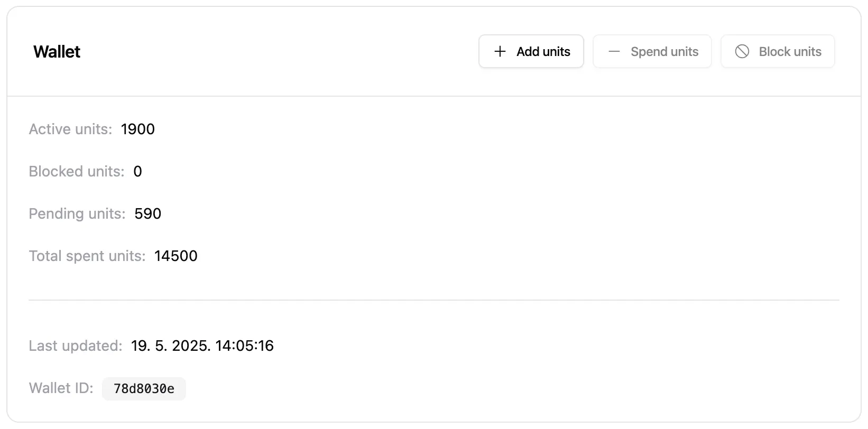Click the minus icon in Spend units
The width and height of the screenshot is (868, 429).
(x=614, y=51)
